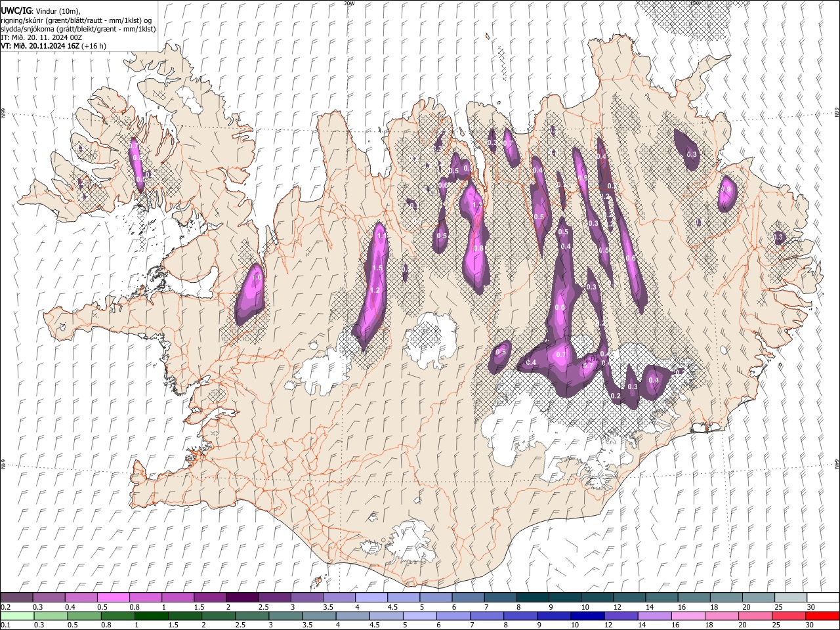Pick the darkest purple 2 snow-scale swatch
This screenshot has width=840, height=630.
pyautogui.click(x=241, y=597)
